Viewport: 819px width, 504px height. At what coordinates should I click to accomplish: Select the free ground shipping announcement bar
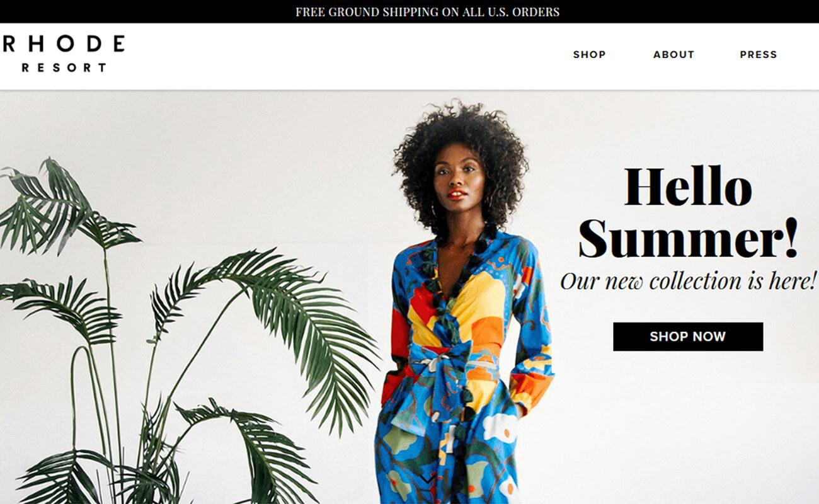coord(409,11)
